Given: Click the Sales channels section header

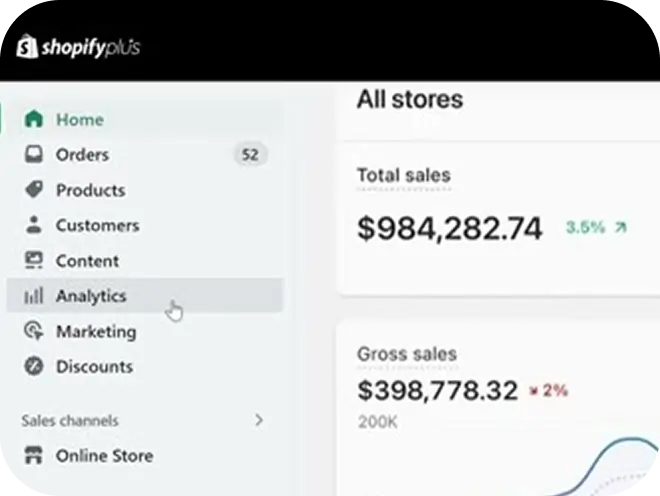Looking at the screenshot, I should tap(70, 421).
